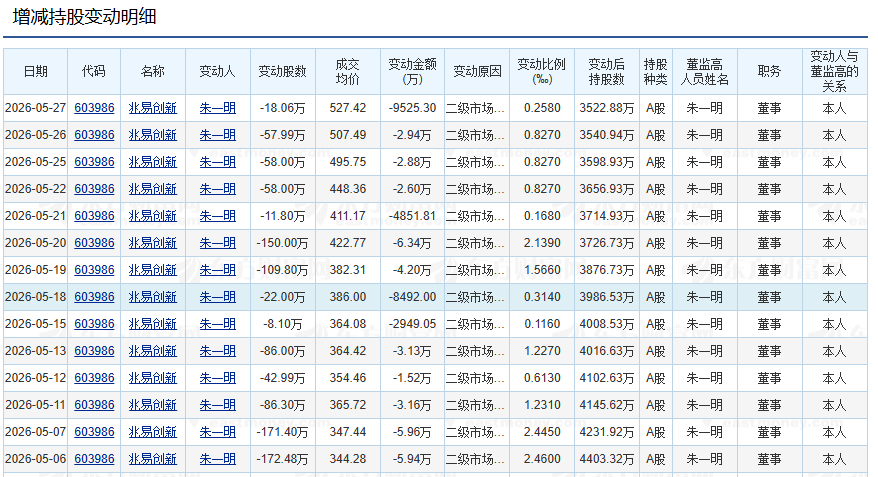The width and height of the screenshot is (878, 477).
Task: Click 朱一明 link in the 2026-05-11 row
Action: pos(218,405)
